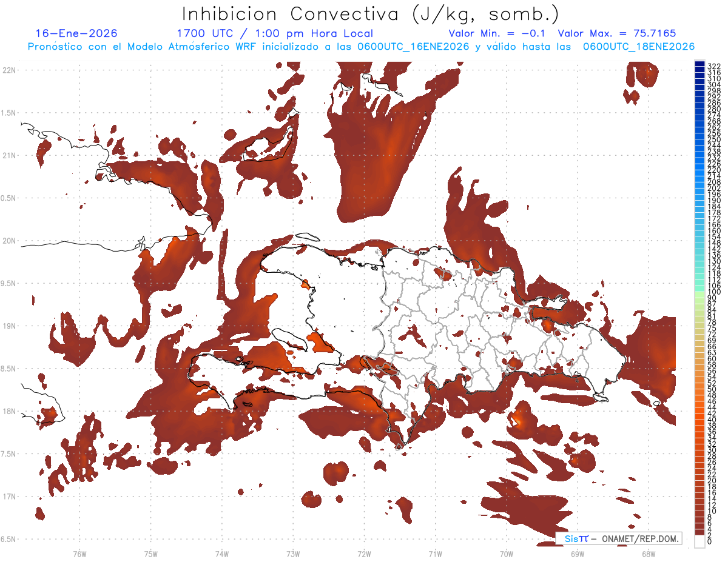Image resolution: width=728 pixels, height=562 pixels.
Task: Click the '202' value on the color scale
Action: point(714,188)
